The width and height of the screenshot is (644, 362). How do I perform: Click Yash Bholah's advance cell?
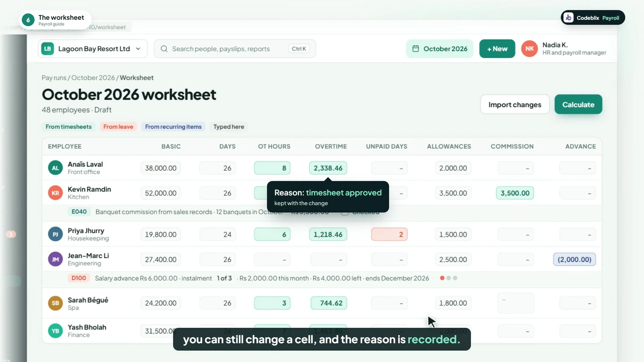(578, 331)
